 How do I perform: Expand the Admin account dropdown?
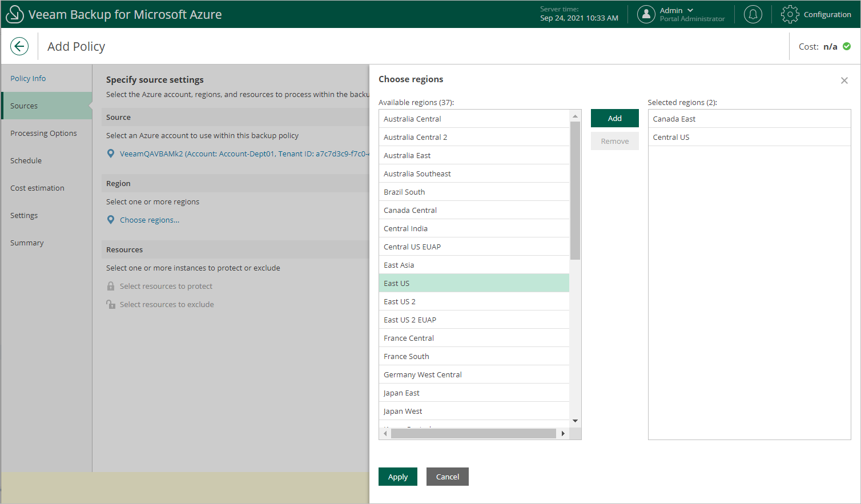coord(690,10)
